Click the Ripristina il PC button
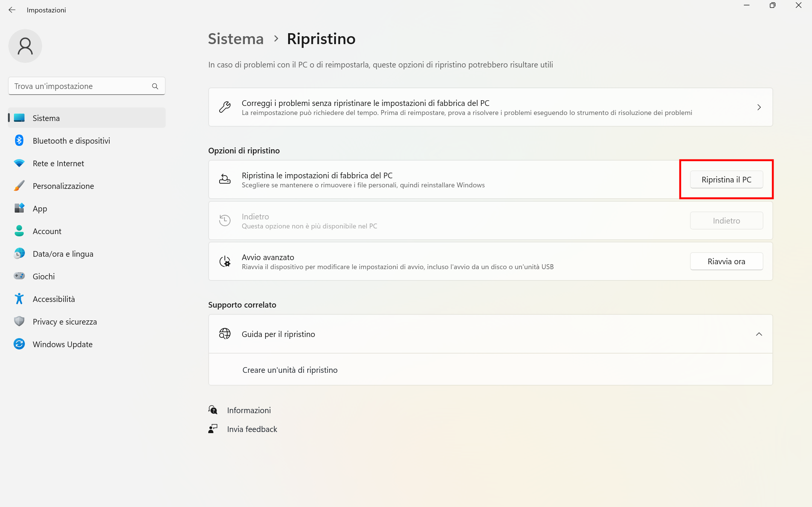This screenshot has height=507, width=812. (726, 179)
